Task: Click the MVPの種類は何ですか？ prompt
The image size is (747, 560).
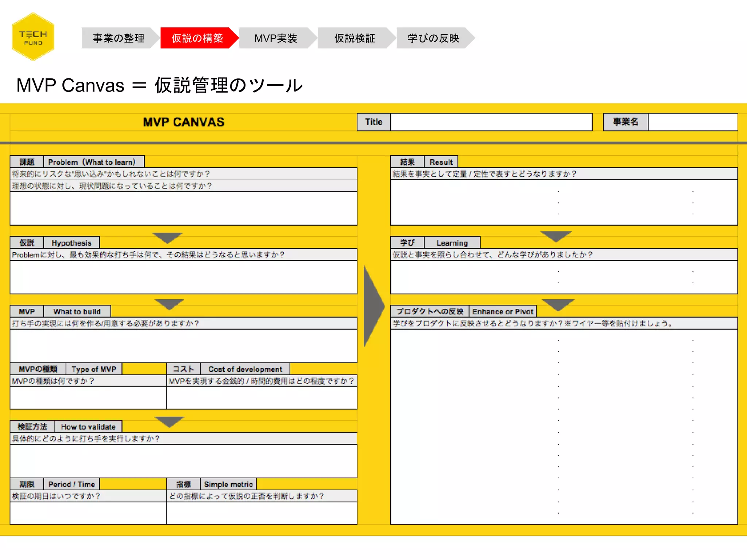Action: click(x=53, y=381)
